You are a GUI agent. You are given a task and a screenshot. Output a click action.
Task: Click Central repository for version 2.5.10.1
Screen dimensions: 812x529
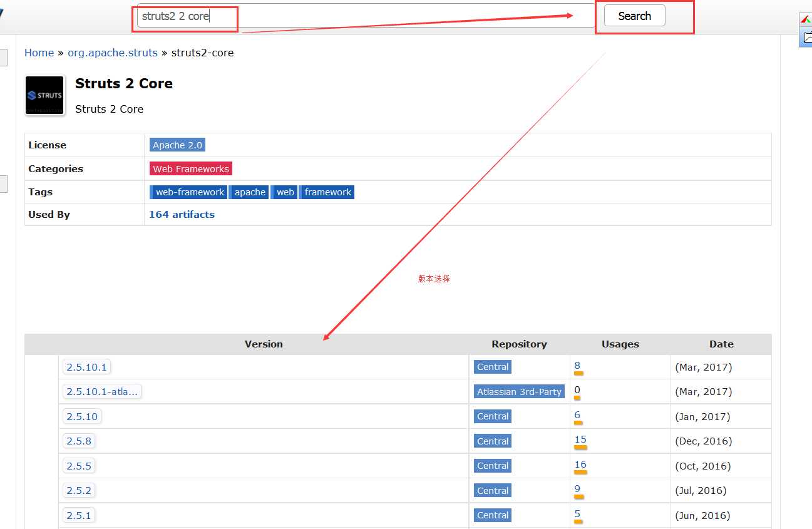[493, 367]
